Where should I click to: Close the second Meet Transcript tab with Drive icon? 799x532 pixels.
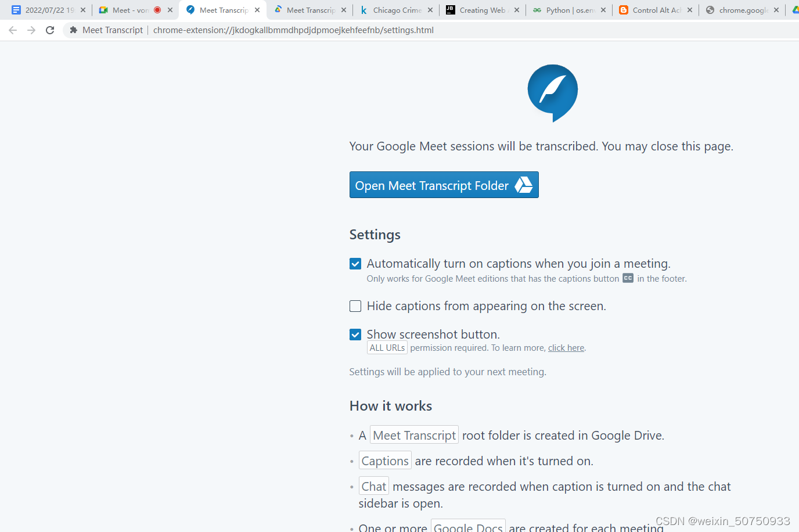[x=344, y=10]
